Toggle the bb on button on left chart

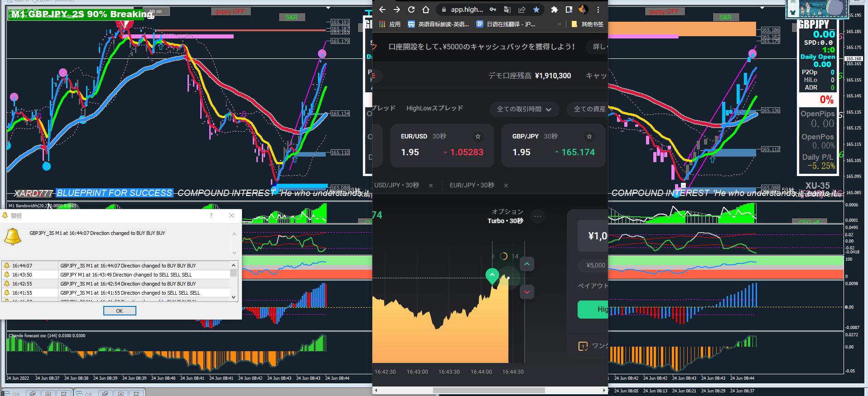click(156, 11)
